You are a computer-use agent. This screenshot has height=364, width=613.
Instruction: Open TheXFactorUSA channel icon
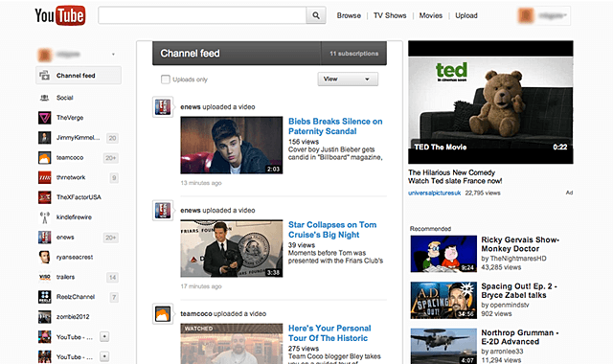45,197
